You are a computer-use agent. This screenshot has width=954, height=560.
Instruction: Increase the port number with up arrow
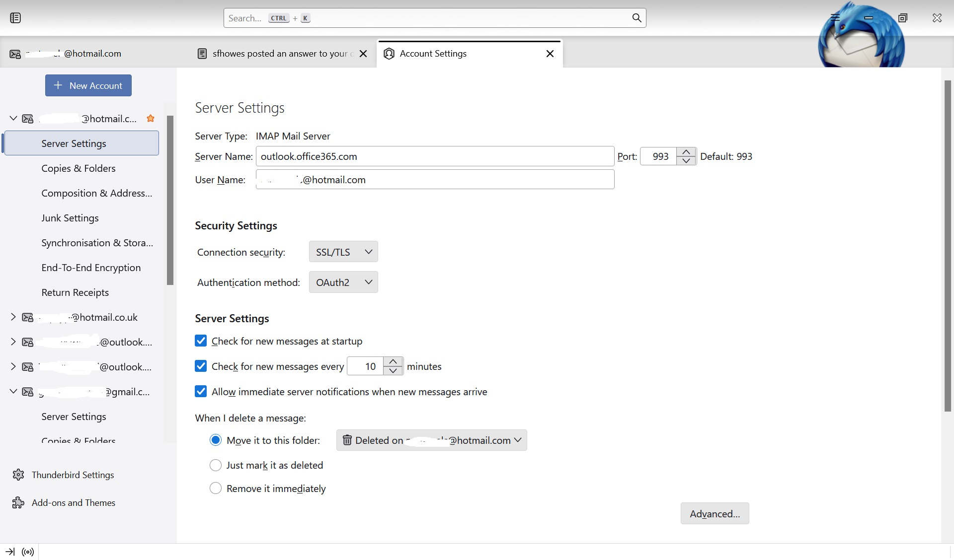click(686, 151)
